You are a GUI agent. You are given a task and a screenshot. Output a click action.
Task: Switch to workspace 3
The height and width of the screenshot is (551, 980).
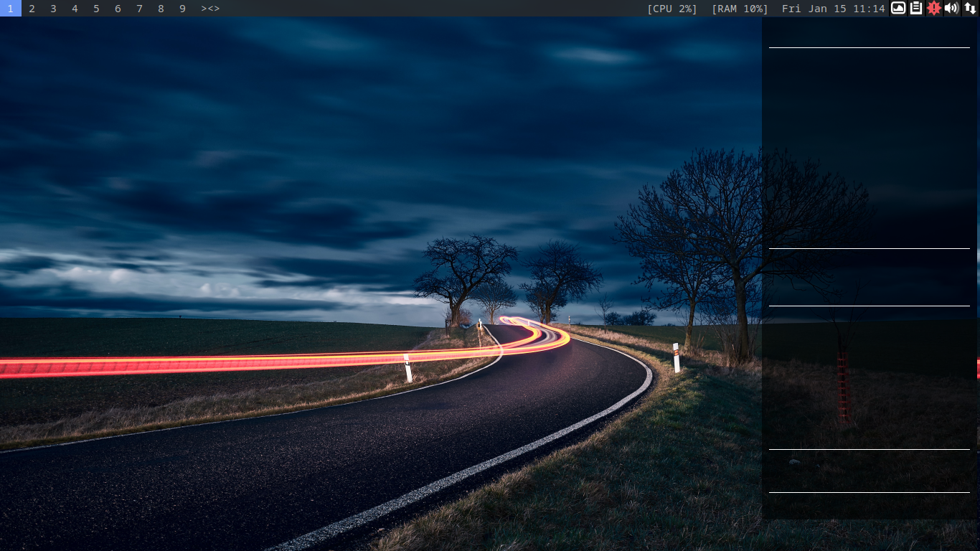pyautogui.click(x=53, y=9)
